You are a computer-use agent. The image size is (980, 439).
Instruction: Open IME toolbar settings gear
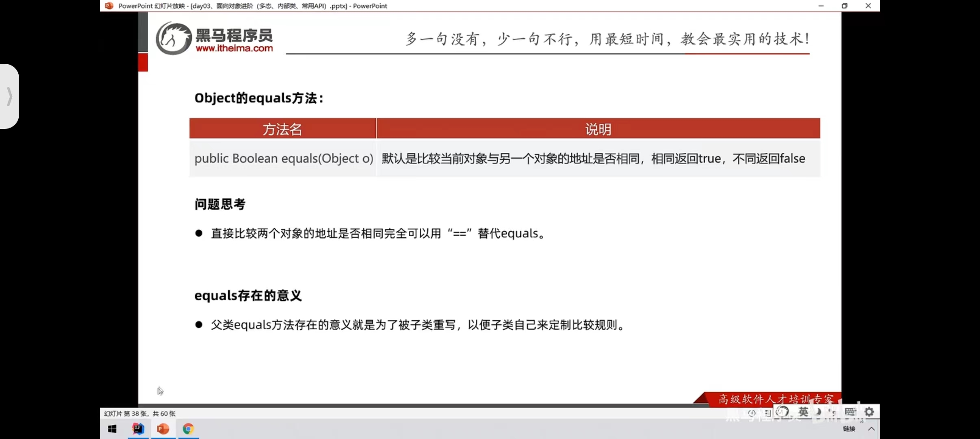pos(869,412)
